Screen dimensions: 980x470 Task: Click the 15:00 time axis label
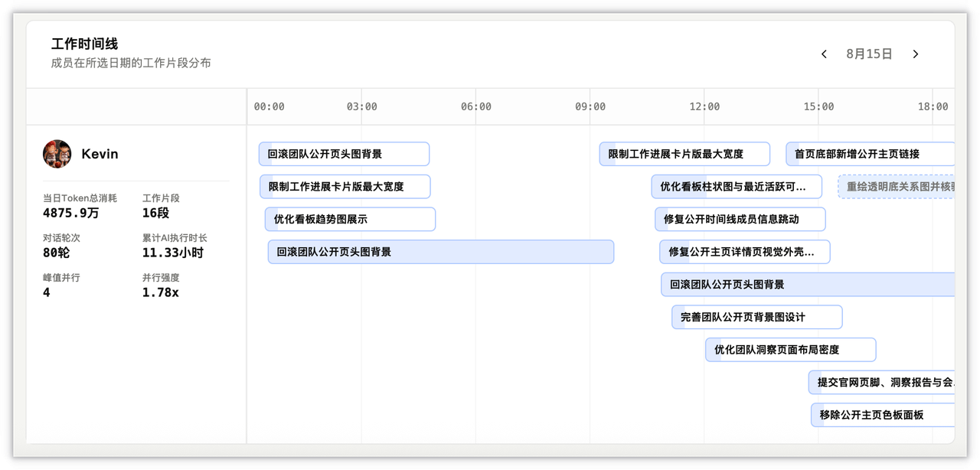pyautogui.click(x=819, y=106)
